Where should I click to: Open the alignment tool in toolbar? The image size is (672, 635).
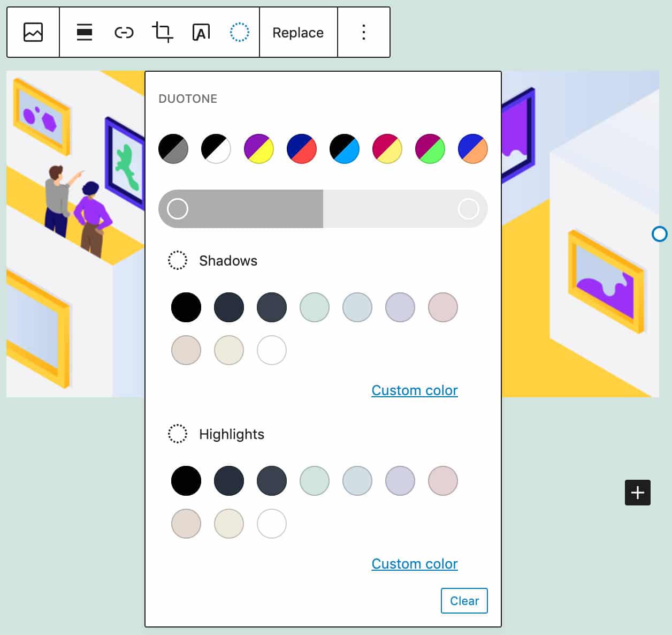[85, 32]
